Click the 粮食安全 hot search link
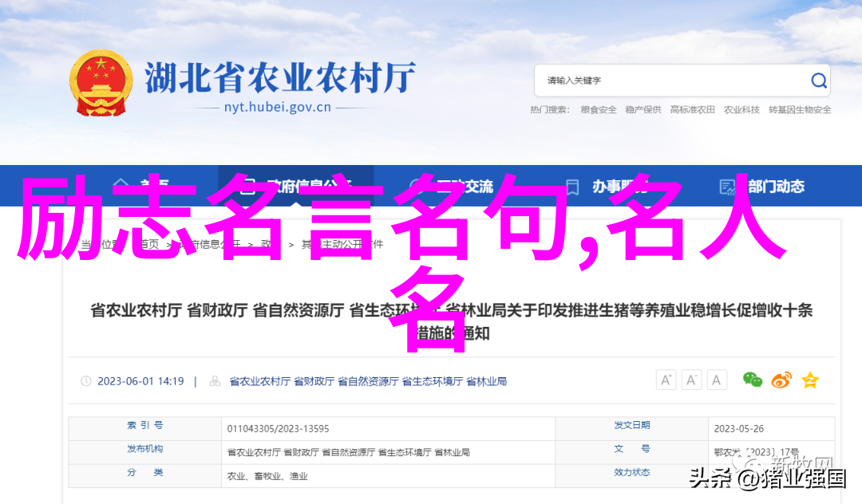Viewport: 862px width, 504px height. pyautogui.click(x=599, y=110)
